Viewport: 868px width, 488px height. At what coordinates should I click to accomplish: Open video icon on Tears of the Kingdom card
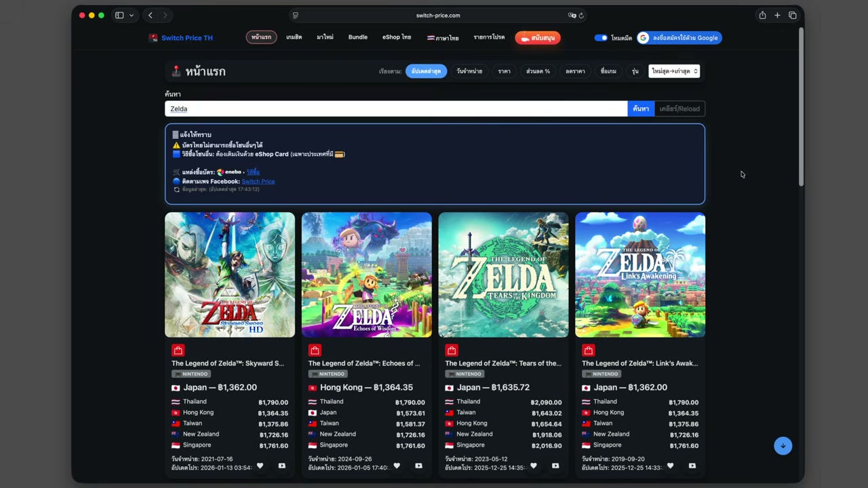click(x=555, y=466)
